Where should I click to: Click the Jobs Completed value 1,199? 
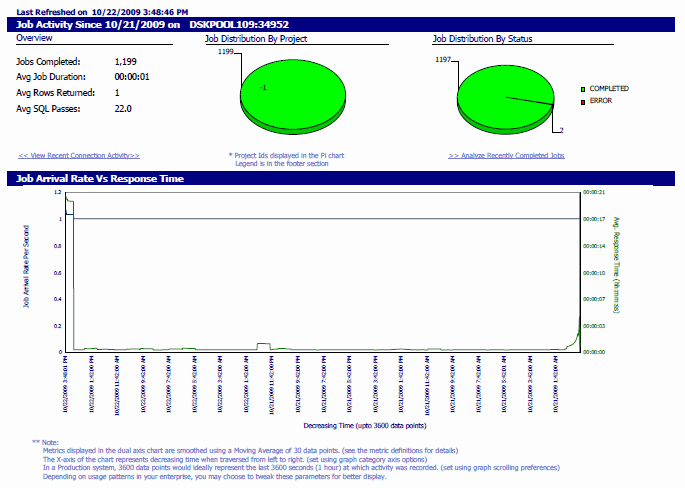125,61
